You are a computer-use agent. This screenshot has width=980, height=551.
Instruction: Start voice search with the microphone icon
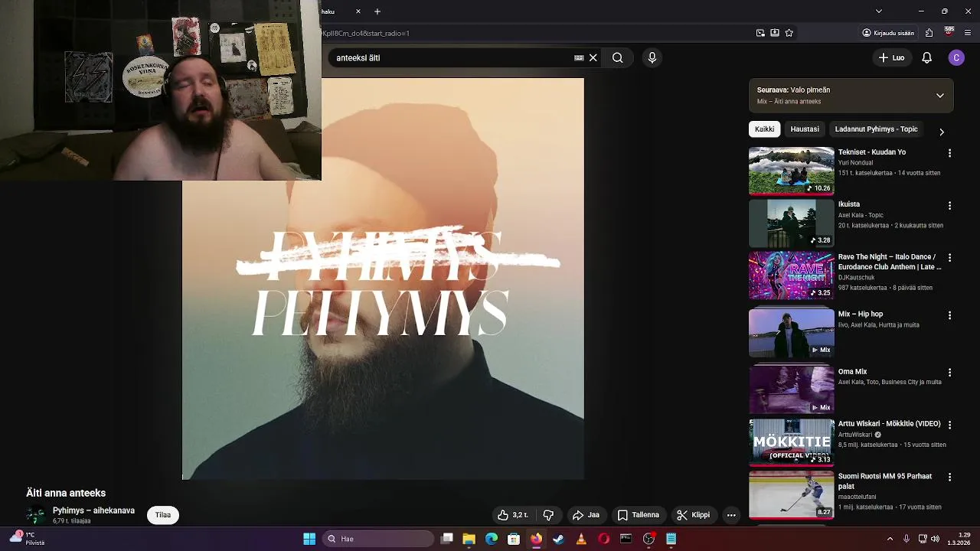click(652, 57)
